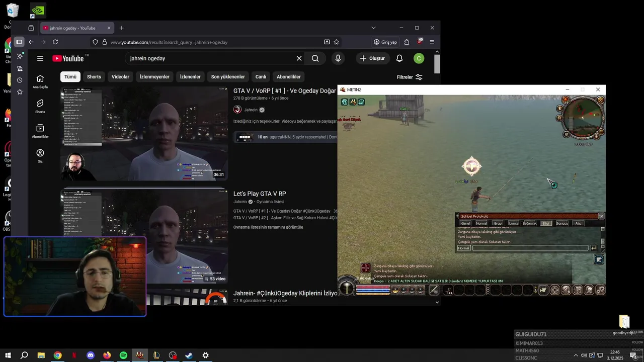
Task: Toggle Lonca chat filter in Sohbet Protokolü
Action: point(513,223)
